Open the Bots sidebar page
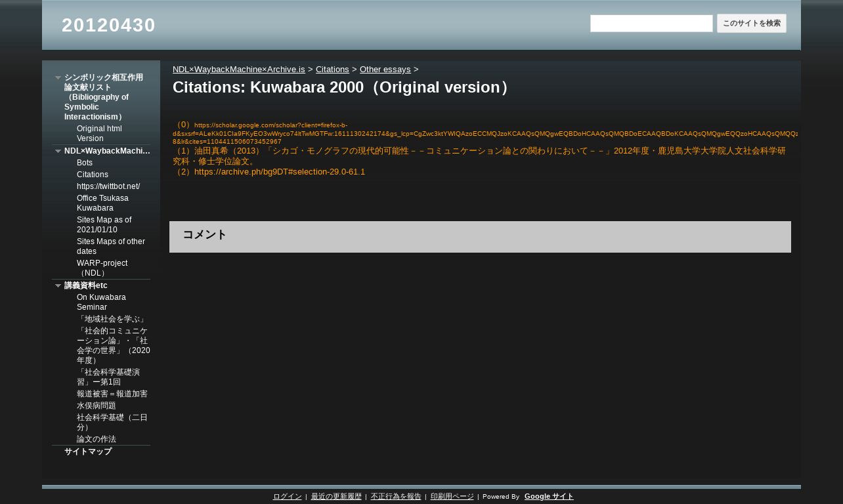843x504 pixels. (85, 163)
